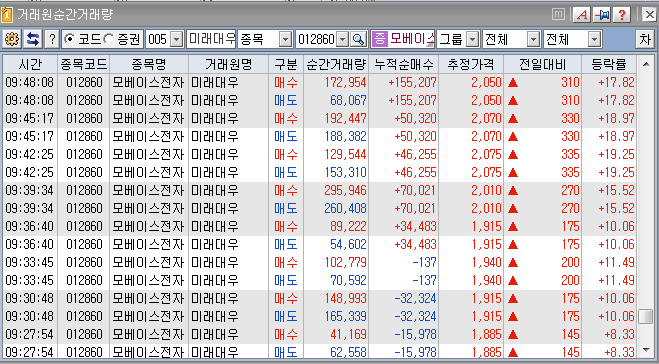This screenshot has height=364, width=659.
Task: Select the 코드 radio button
Action: point(70,39)
